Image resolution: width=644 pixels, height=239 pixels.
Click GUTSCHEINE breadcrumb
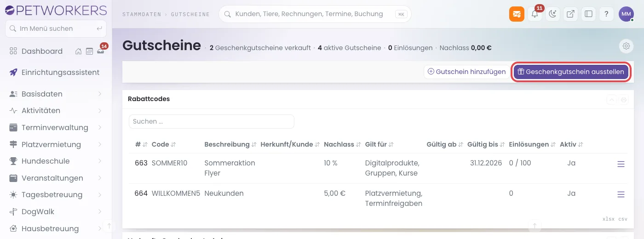click(x=190, y=14)
